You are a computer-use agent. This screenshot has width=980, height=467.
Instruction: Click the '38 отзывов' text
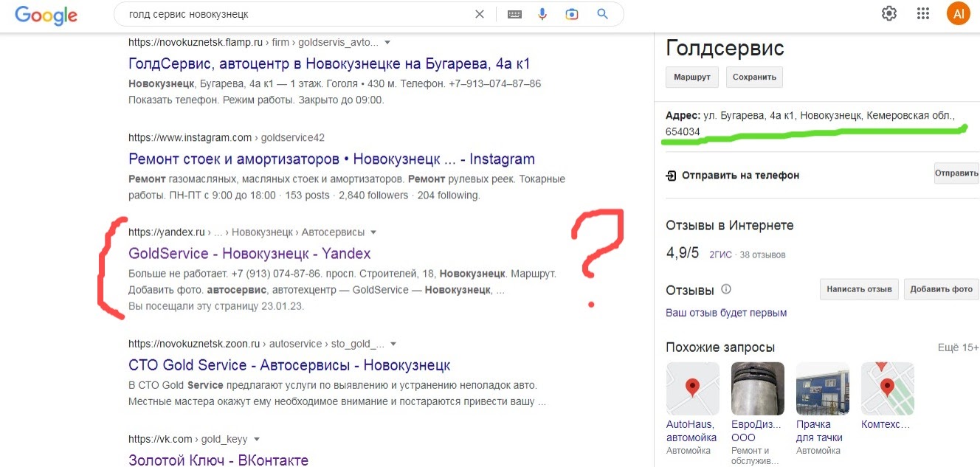(x=763, y=255)
